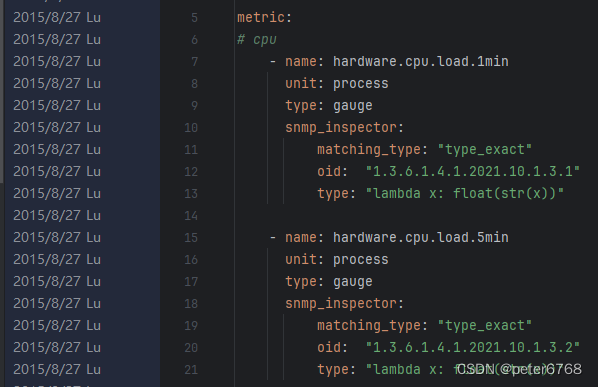598x387 pixels.
Task: Open '2015/8/27 Lu' annotation beside line 11
Action: (x=57, y=149)
